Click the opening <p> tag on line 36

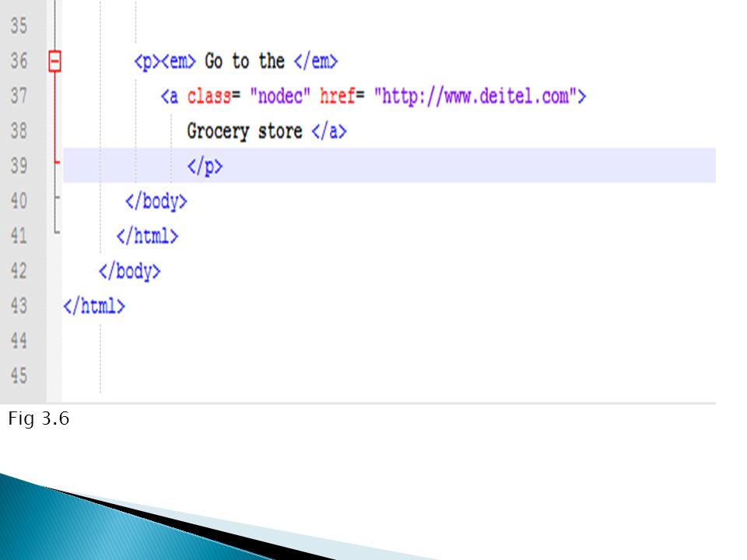pyautogui.click(x=148, y=62)
